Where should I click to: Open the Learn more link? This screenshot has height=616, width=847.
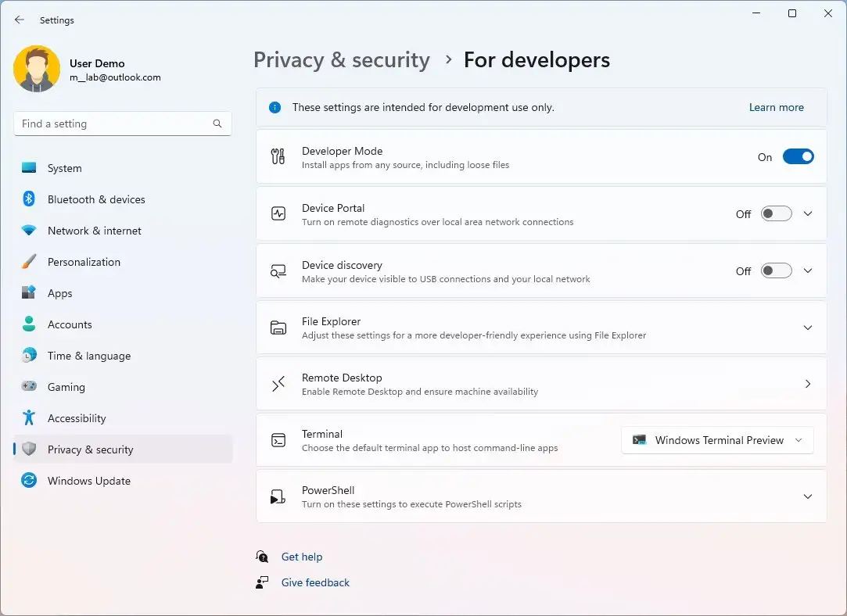coord(776,107)
